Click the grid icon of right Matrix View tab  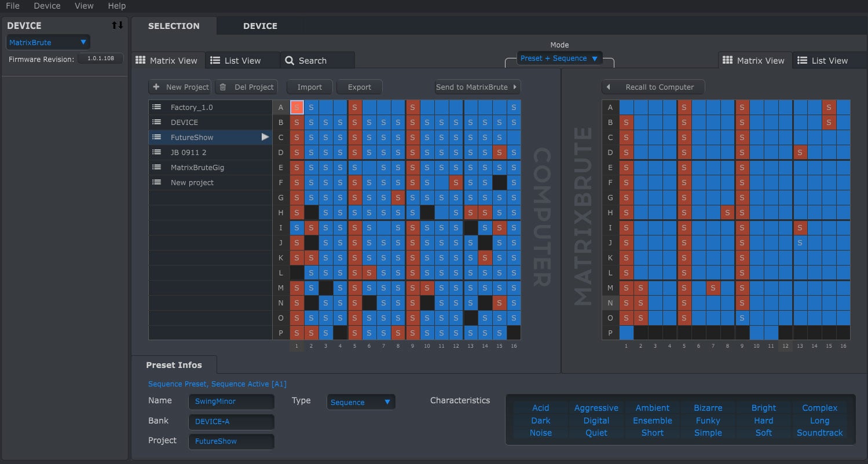(x=727, y=60)
